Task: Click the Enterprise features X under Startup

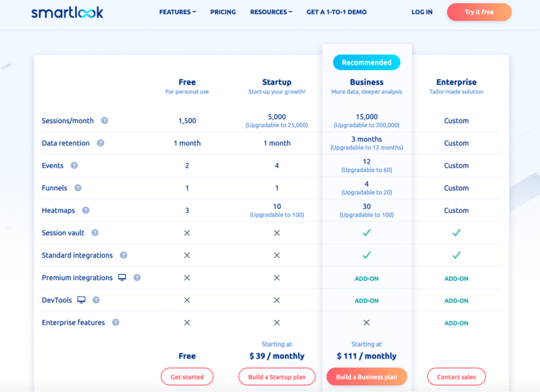Action: [x=277, y=322]
